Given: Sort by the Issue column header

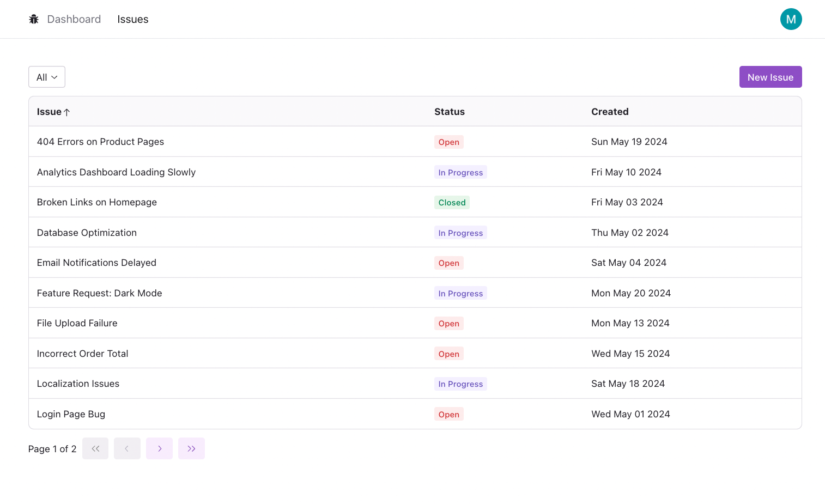Looking at the screenshot, I should pos(49,112).
